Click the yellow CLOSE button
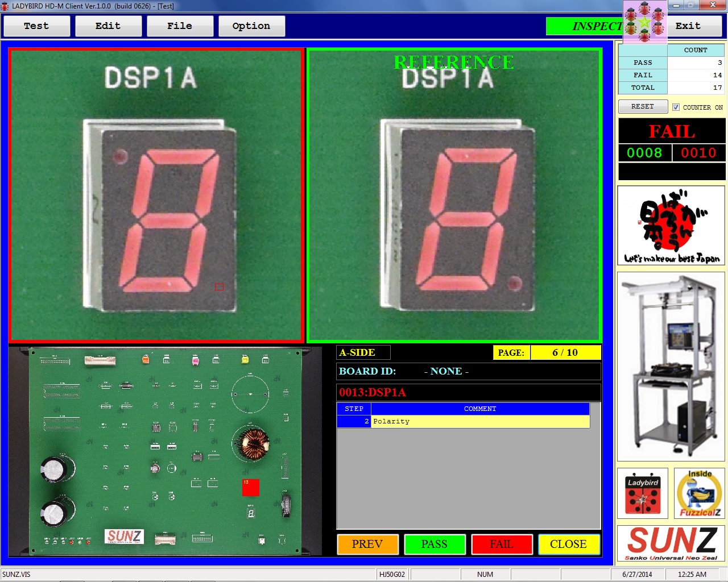 point(569,544)
